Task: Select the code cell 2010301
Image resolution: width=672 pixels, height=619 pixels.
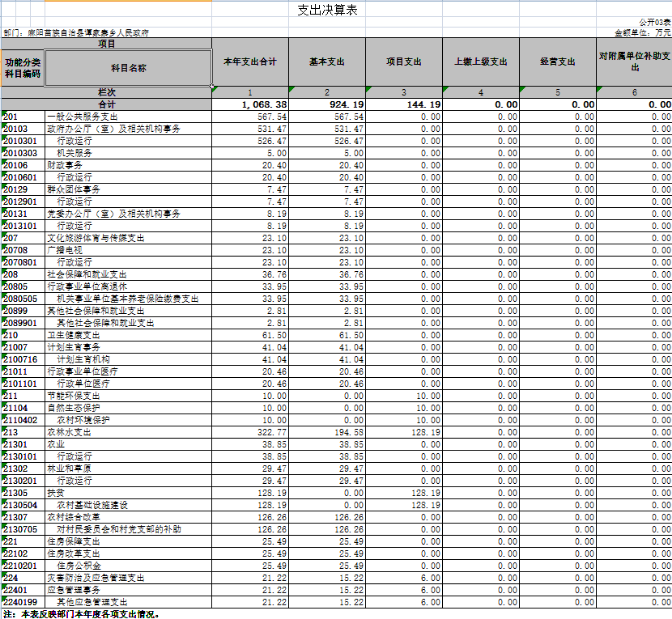Action: click(x=22, y=140)
